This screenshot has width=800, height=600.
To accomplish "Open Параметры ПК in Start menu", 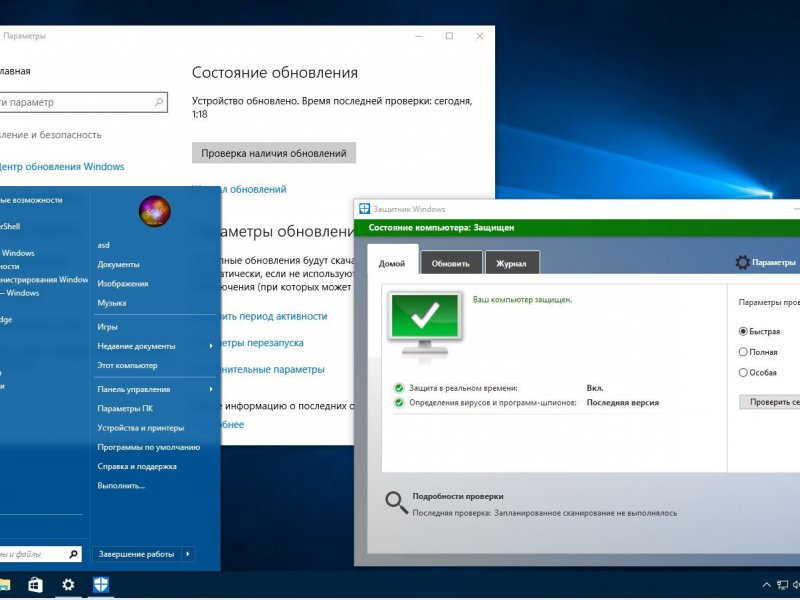I will [125, 409].
